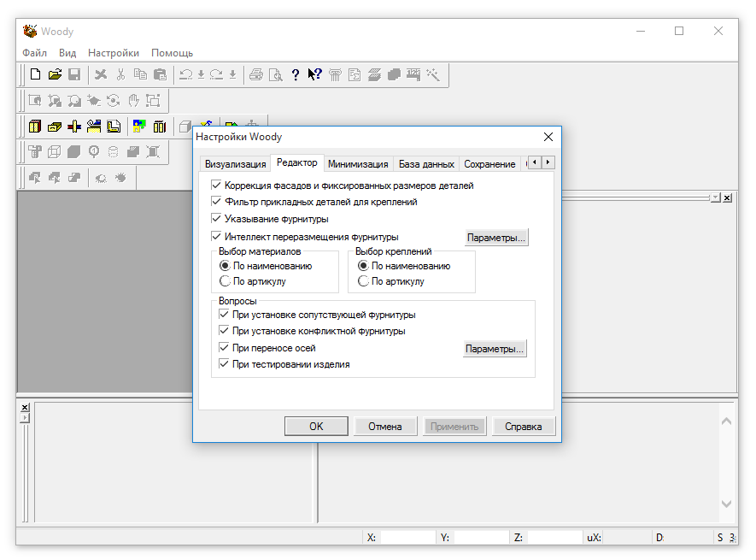The height and width of the screenshot is (560, 756).
Task: Close the bottom left panel
Action: coord(25,408)
